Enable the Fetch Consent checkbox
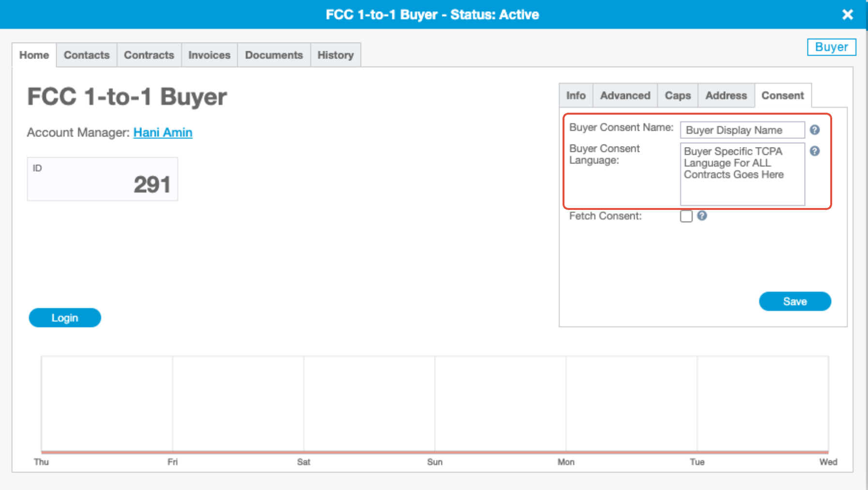 686,216
